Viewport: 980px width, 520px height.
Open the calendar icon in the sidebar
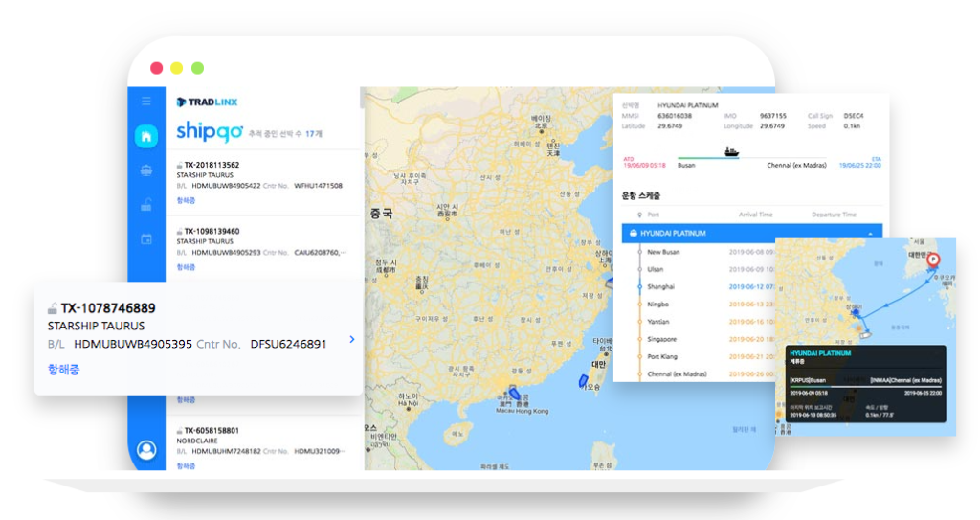(146, 239)
